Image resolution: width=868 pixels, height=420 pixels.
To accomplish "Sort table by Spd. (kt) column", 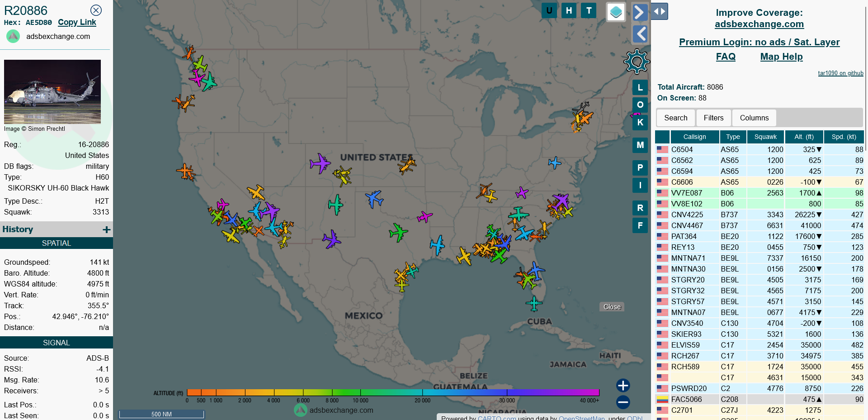I will tap(844, 137).
